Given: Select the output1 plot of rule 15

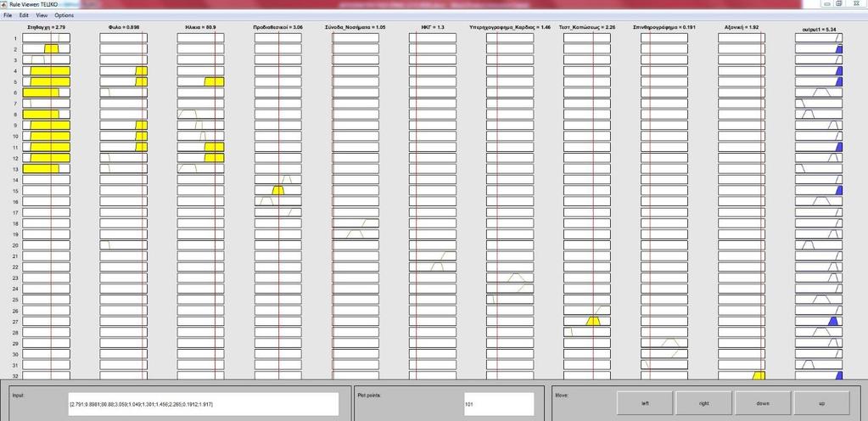Looking at the screenshot, I should [x=819, y=190].
